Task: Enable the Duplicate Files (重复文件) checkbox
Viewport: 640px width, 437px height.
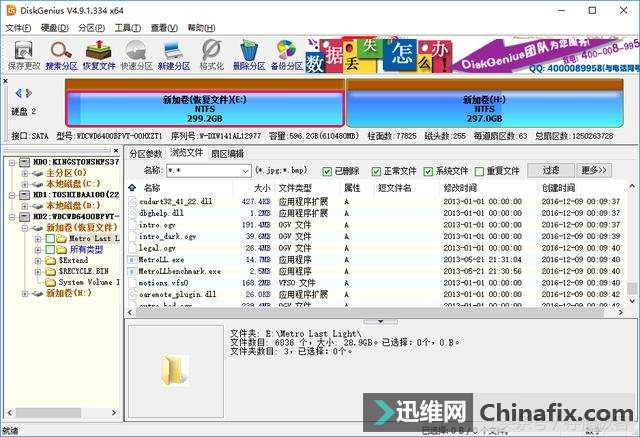Action: coord(479,171)
